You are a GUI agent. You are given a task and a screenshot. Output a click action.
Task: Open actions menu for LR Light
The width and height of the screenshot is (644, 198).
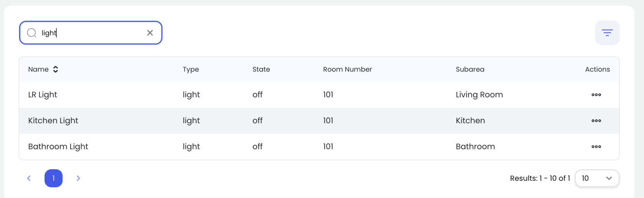pyautogui.click(x=596, y=95)
